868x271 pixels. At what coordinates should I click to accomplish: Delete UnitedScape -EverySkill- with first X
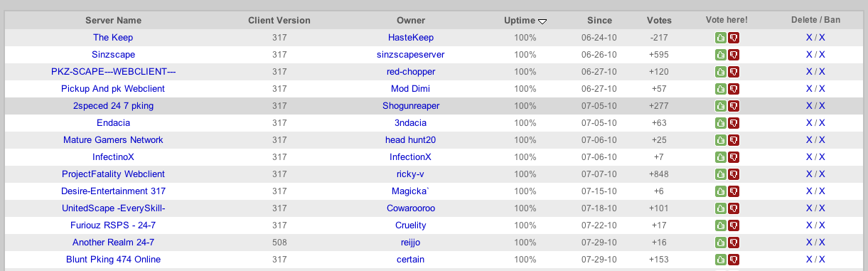(809, 208)
